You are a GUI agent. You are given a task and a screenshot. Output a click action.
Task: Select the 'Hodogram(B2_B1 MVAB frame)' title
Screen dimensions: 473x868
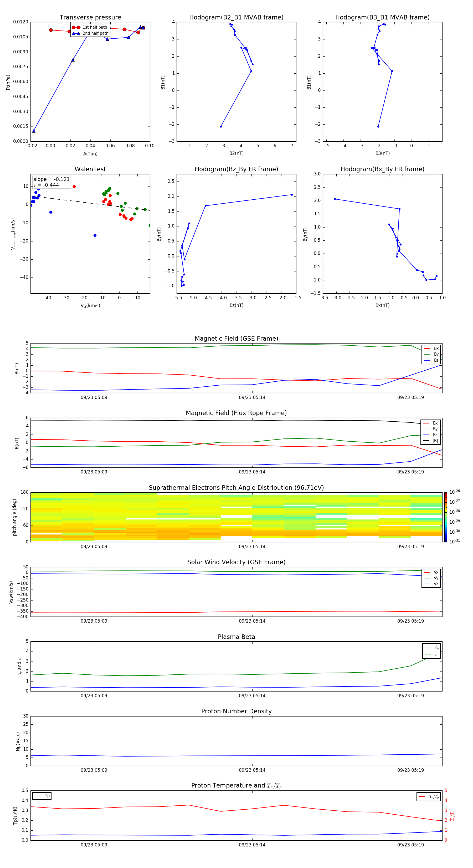point(236,18)
